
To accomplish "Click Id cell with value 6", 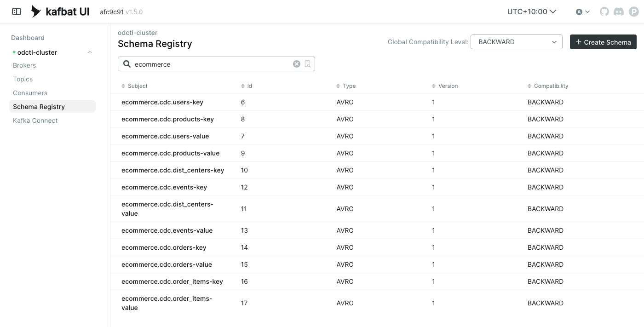I will click(243, 102).
